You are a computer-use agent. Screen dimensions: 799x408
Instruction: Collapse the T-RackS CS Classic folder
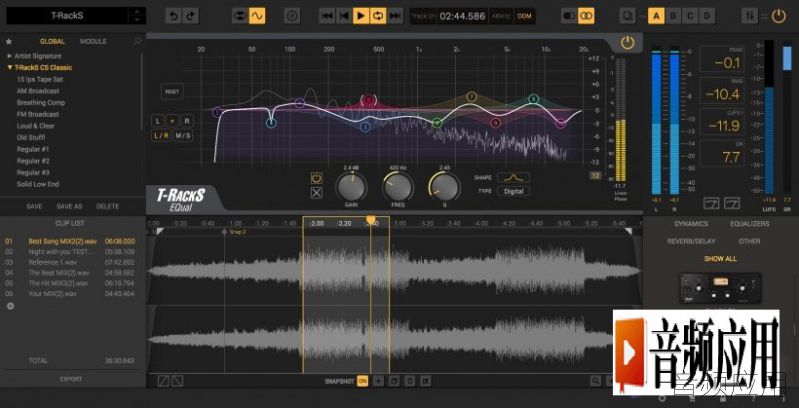click(x=40, y=67)
